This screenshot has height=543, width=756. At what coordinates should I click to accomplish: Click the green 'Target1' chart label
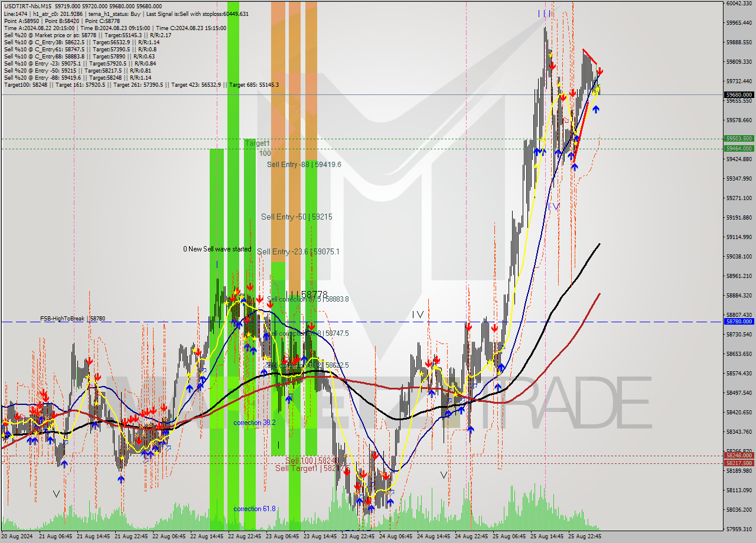258,143
